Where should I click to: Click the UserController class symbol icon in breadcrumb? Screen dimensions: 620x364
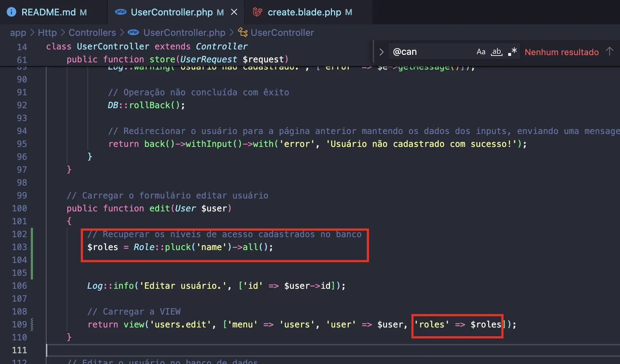243,32
